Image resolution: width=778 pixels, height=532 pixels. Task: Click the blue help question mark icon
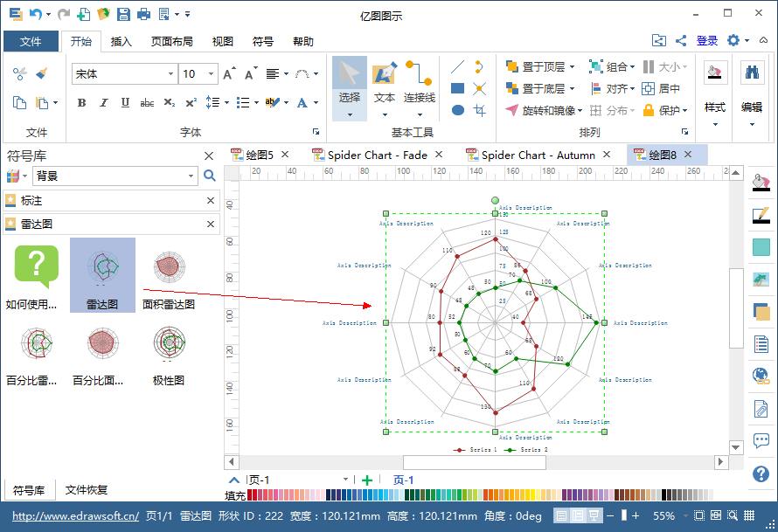pyautogui.click(x=761, y=473)
